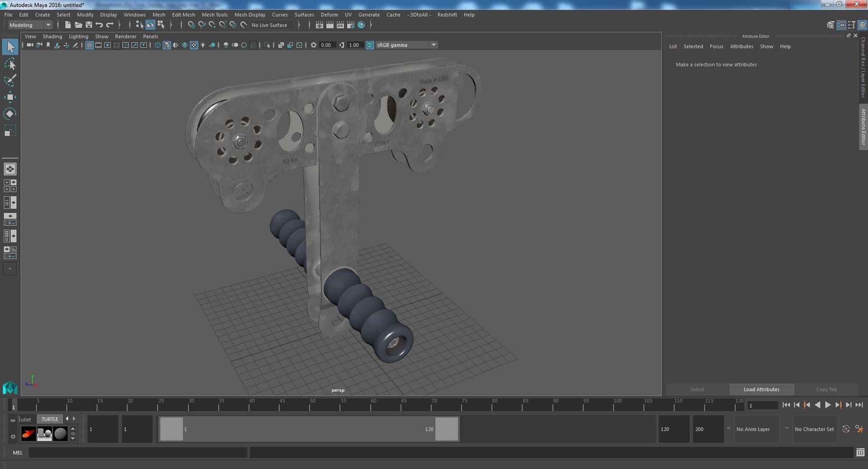The image size is (868, 469).
Task: Open the sRGB gamma view transform dropdown
Action: pos(406,45)
